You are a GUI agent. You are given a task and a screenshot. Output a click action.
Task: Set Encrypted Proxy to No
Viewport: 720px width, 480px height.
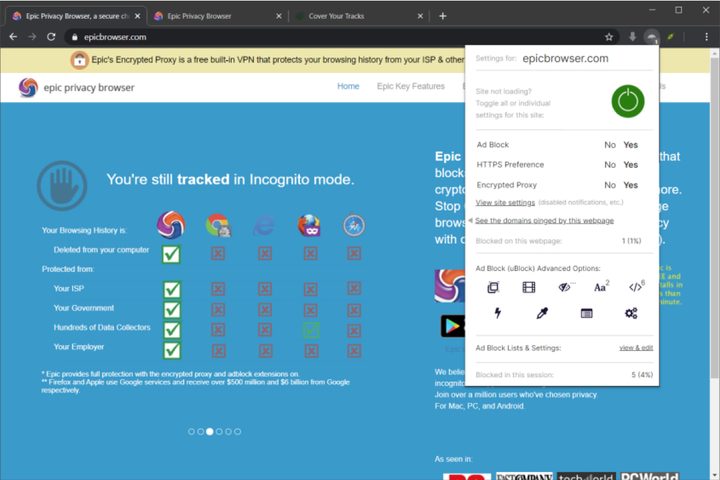coord(609,185)
